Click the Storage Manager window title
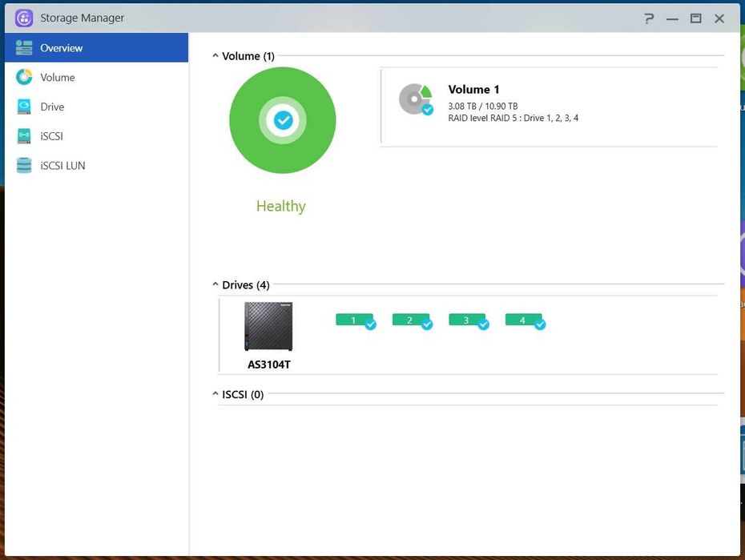Screen dimensions: 745x560 [83, 18]
